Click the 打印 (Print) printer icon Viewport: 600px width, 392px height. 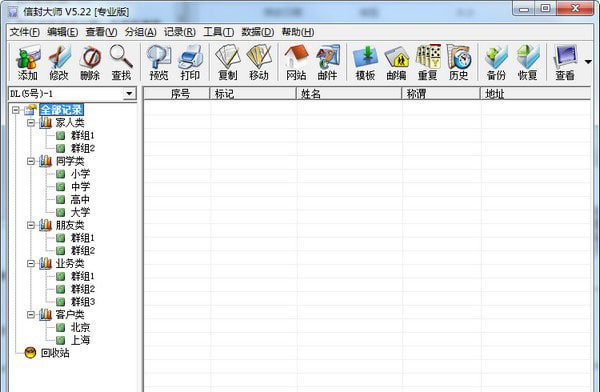[x=190, y=63]
